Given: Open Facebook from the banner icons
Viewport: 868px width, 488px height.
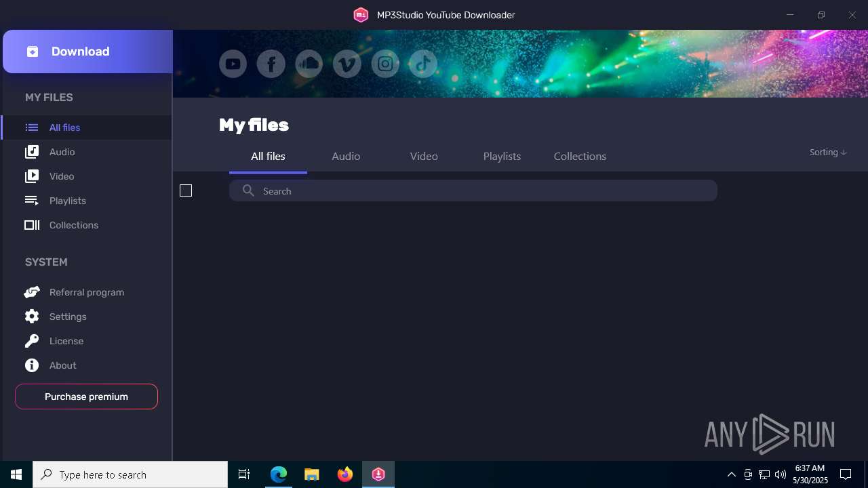Looking at the screenshot, I should click(271, 64).
